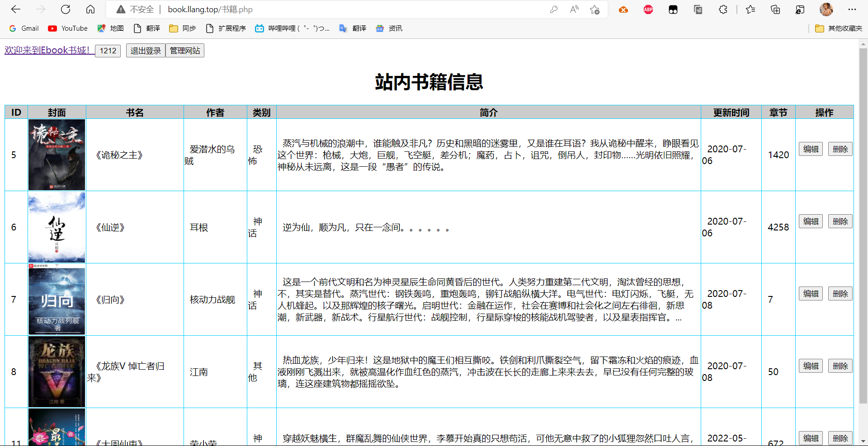Open saved password key icon
The height and width of the screenshot is (446, 868).
click(554, 9)
